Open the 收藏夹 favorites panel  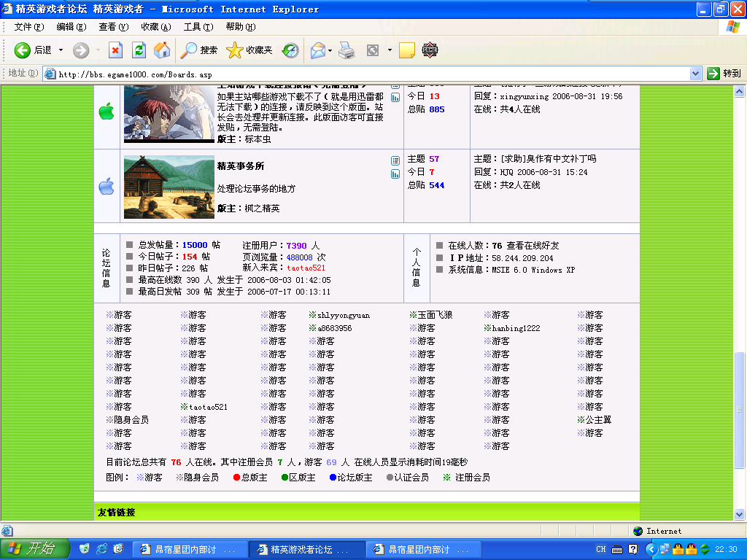pos(249,50)
